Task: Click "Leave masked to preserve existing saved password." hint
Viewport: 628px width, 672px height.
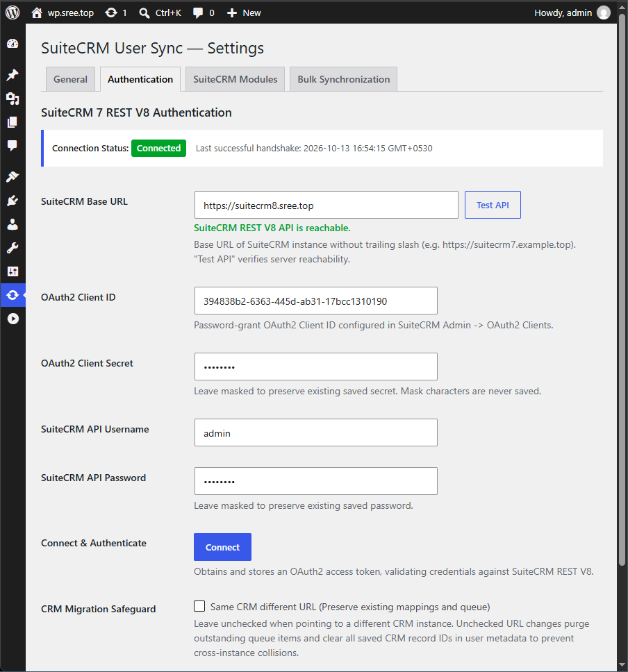Action: tap(304, 505)
